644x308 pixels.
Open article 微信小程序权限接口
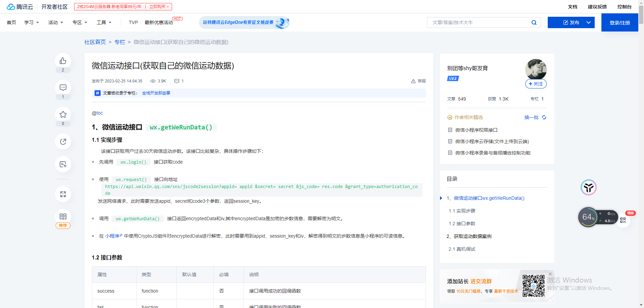coord(476,130)
